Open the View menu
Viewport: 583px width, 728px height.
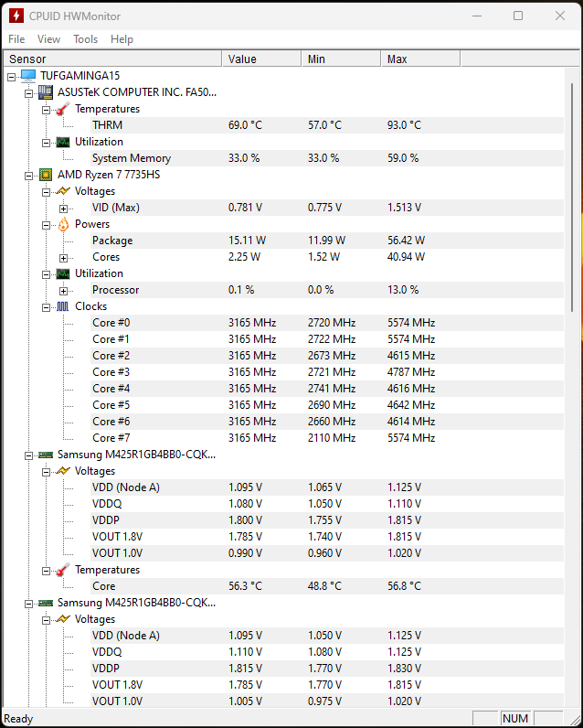[x=48, y=39]
